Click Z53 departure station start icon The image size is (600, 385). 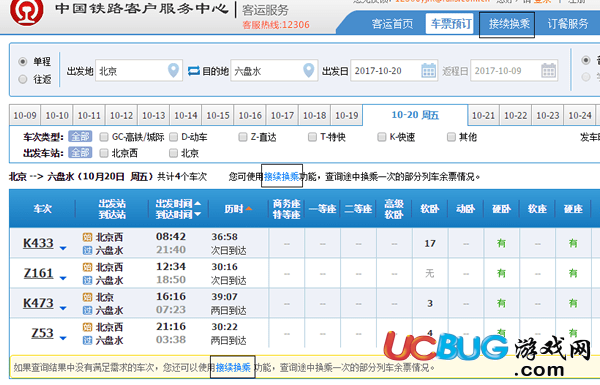pos(87,327)
